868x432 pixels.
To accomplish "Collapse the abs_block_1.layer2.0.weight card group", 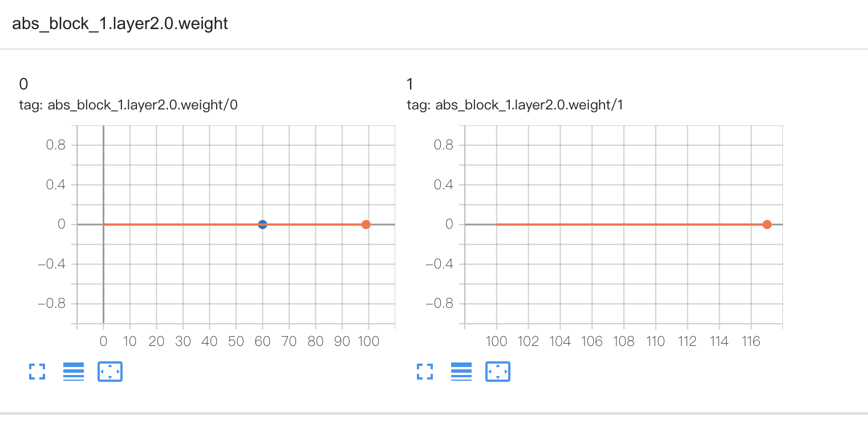I will (120, 23).
